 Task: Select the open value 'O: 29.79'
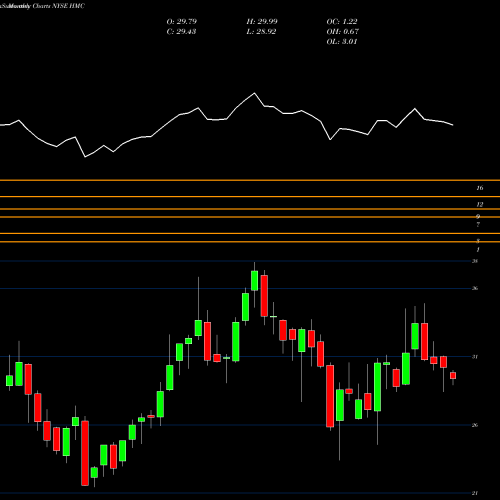(x=182, y=22)
